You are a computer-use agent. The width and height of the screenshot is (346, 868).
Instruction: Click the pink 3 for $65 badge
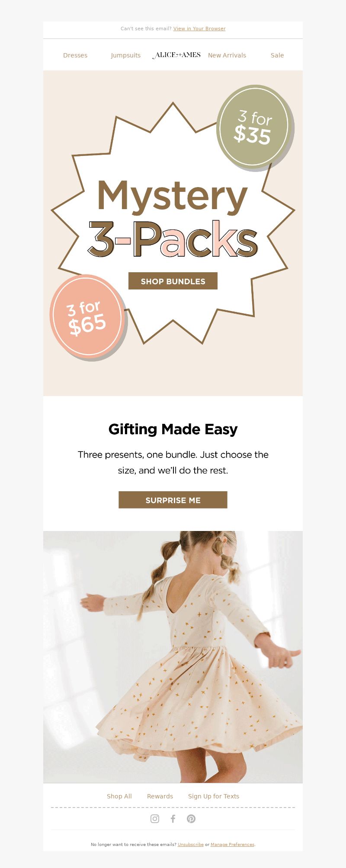coord(87,316)
